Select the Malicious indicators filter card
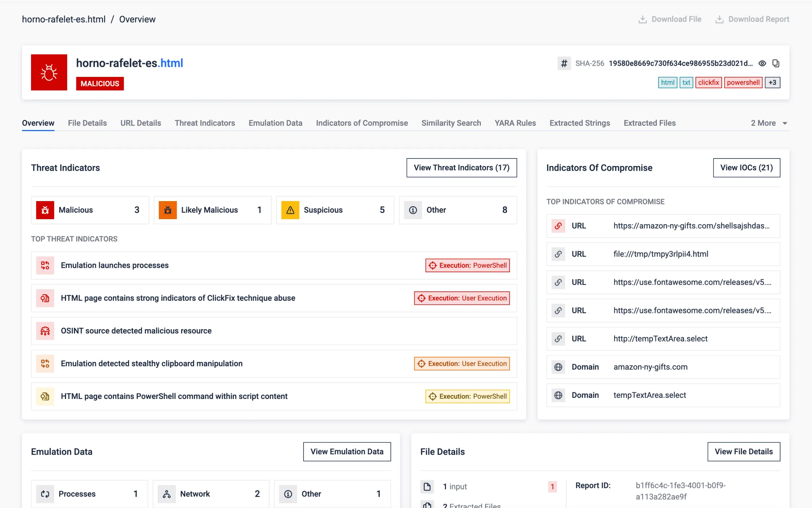Screen dimensions: 812x508 click(x=90, y=210)
